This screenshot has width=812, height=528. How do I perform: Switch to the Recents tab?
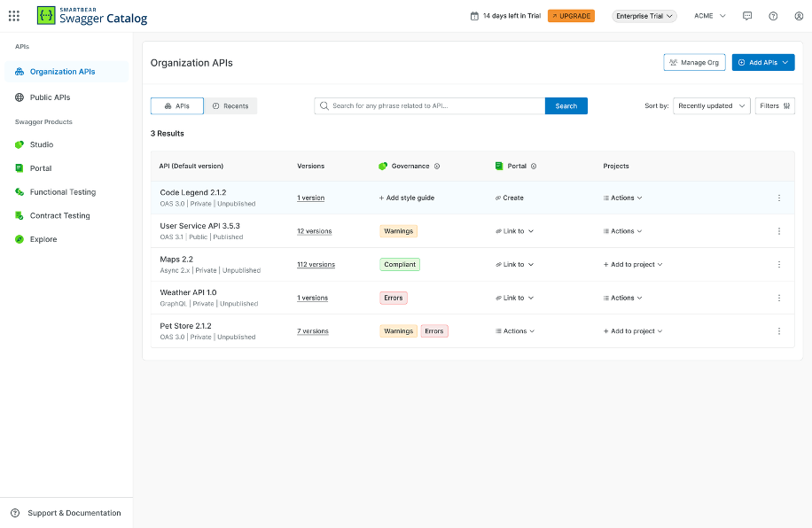click(230, 105)
